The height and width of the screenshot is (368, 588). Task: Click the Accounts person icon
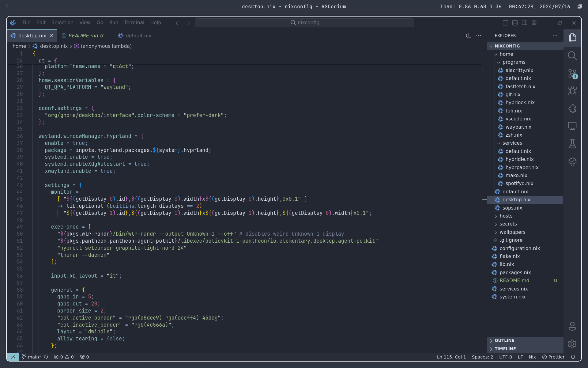(572, 326)
